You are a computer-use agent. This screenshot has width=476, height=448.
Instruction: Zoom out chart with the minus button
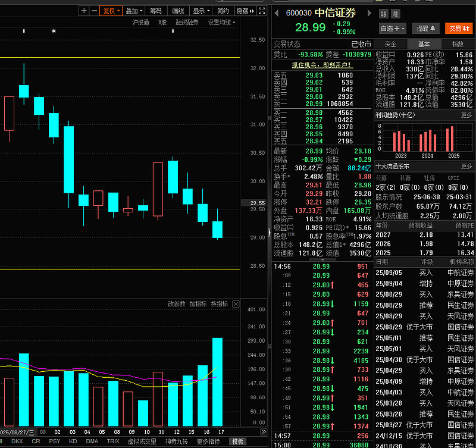pyautogui.click(x=94, y=11)
